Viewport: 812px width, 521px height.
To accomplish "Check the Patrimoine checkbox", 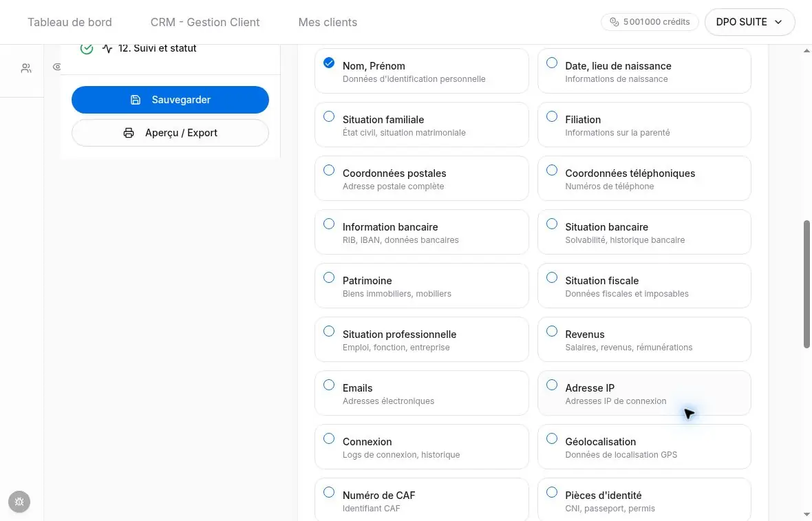I will coord(329,277).
